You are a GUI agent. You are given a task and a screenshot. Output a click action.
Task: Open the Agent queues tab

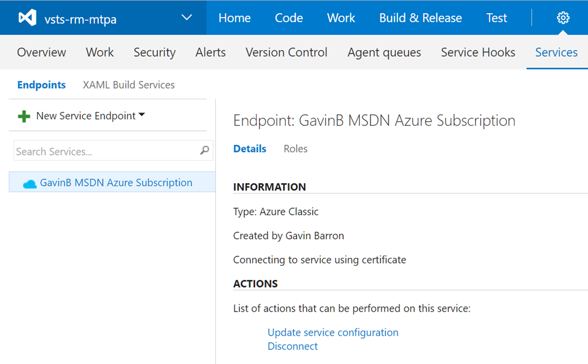tap(384, 52)
